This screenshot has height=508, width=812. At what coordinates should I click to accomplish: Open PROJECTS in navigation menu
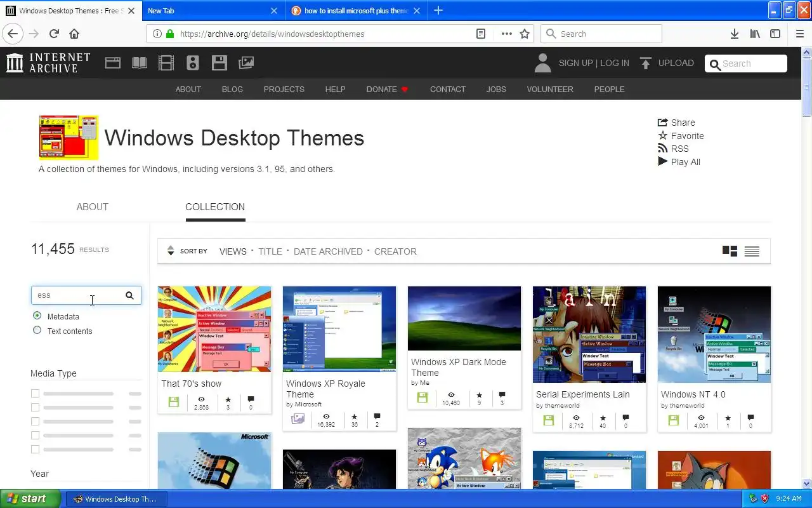point(284,90)
